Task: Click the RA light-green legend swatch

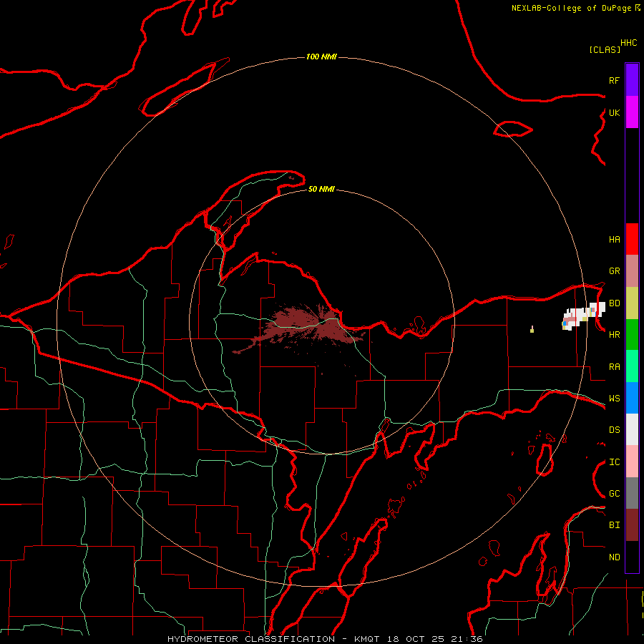Action: [x=632, y=366]
